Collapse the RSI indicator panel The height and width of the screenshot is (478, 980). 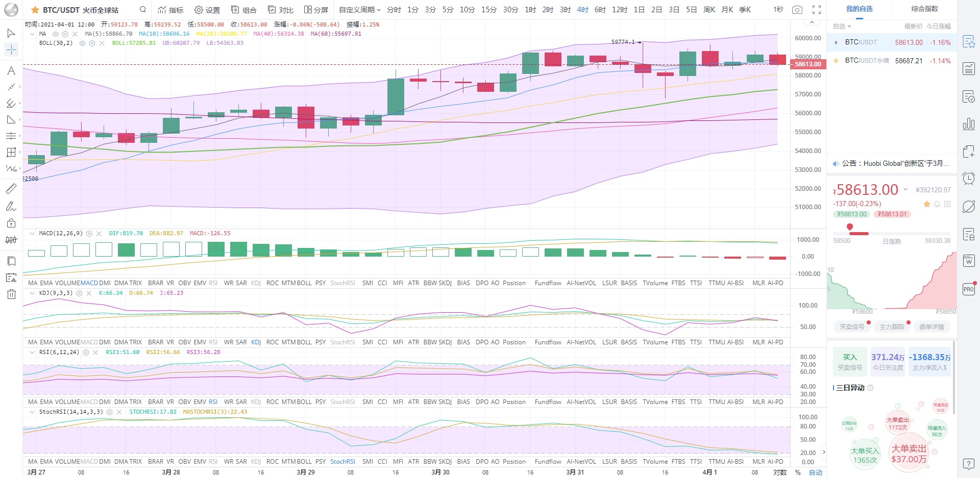coord(32,352)
